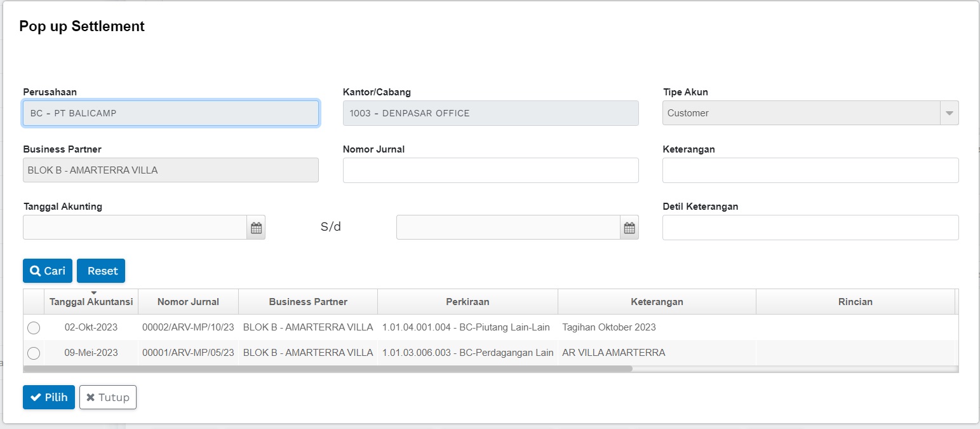
Task: Open the Tanggal Akunting start date calendar icon
Action: click(x=256, y=228)
